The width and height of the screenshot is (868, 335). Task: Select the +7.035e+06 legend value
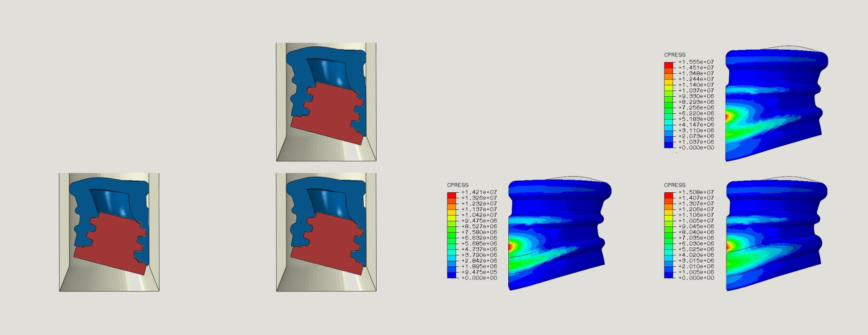pos(696,238)
